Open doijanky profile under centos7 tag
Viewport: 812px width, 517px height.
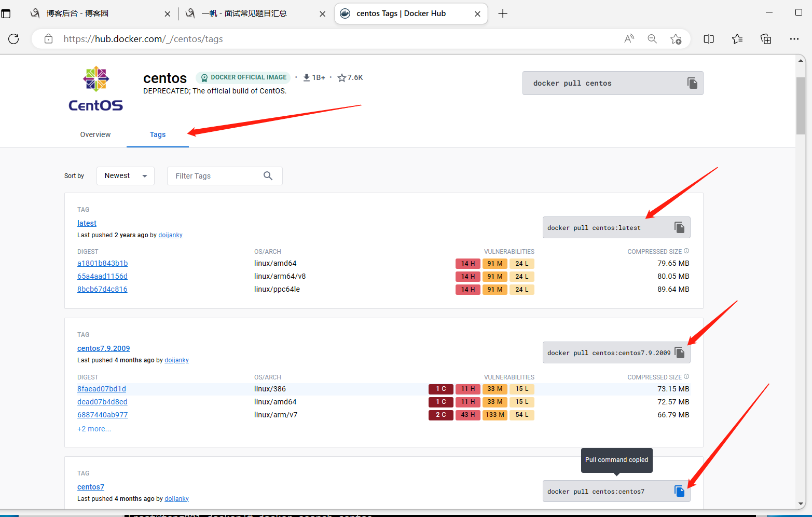coord(176,499)
